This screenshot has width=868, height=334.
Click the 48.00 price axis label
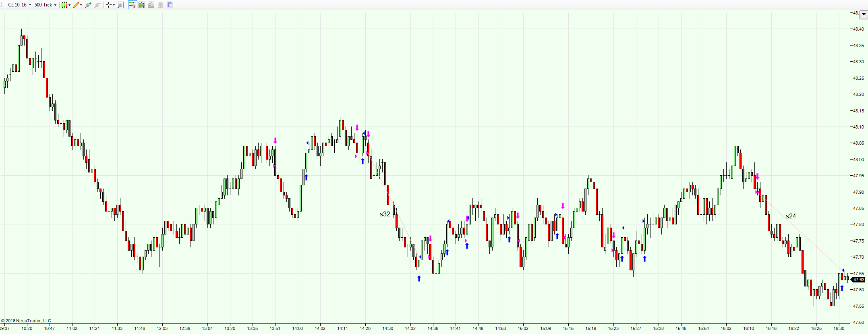pos(858,160)
